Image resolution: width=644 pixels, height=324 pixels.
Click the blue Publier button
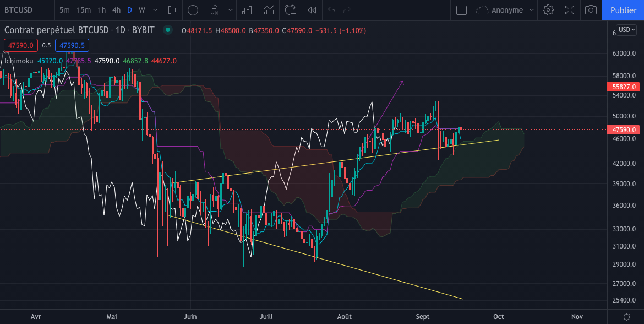click(x=623, y=10)
